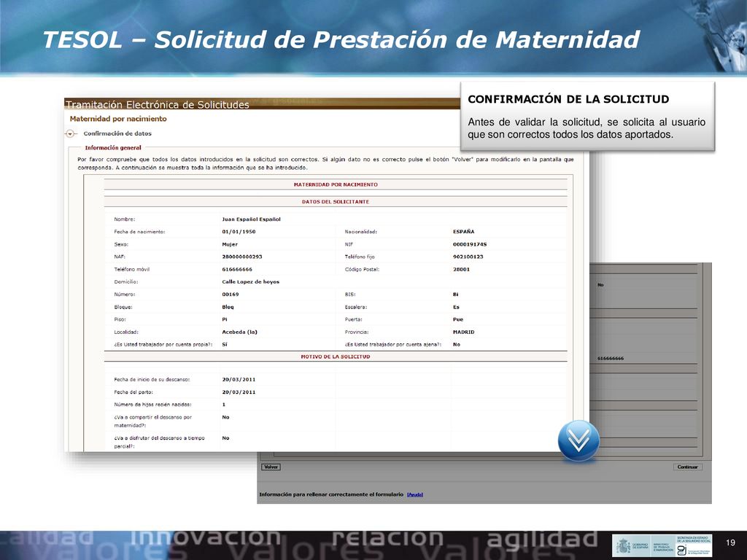Image resolution: width=747 pixels, height=560 pixels.
Task: Click the Número de hijos recién nacidos label
Action: [x=152, y=405]
